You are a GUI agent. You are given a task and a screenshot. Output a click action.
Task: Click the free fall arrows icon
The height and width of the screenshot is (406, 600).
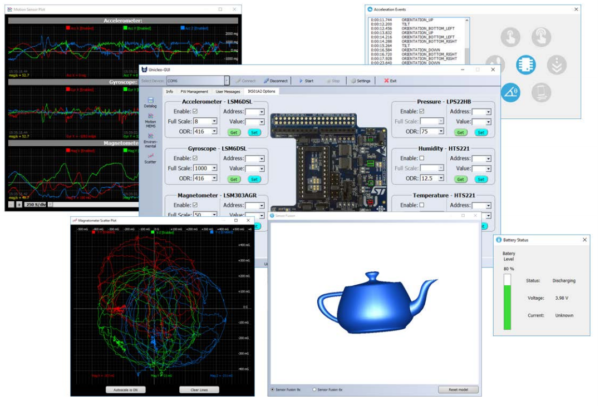point(556,64)
